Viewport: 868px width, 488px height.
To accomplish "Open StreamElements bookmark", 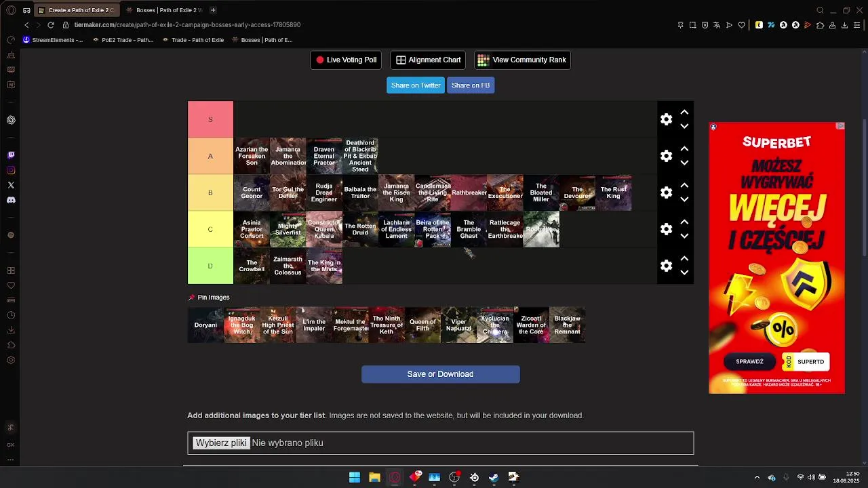I will (53, 40).
